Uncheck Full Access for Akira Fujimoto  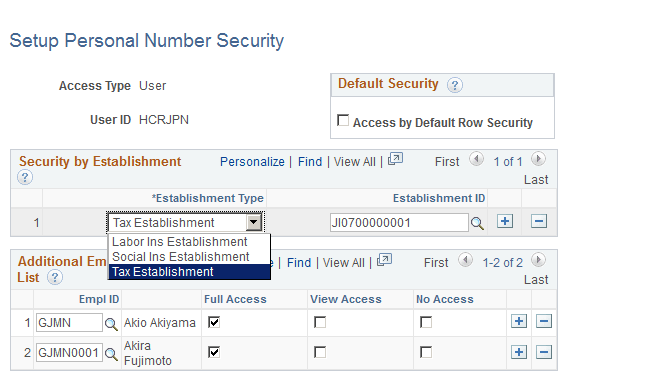coord(214,352)
